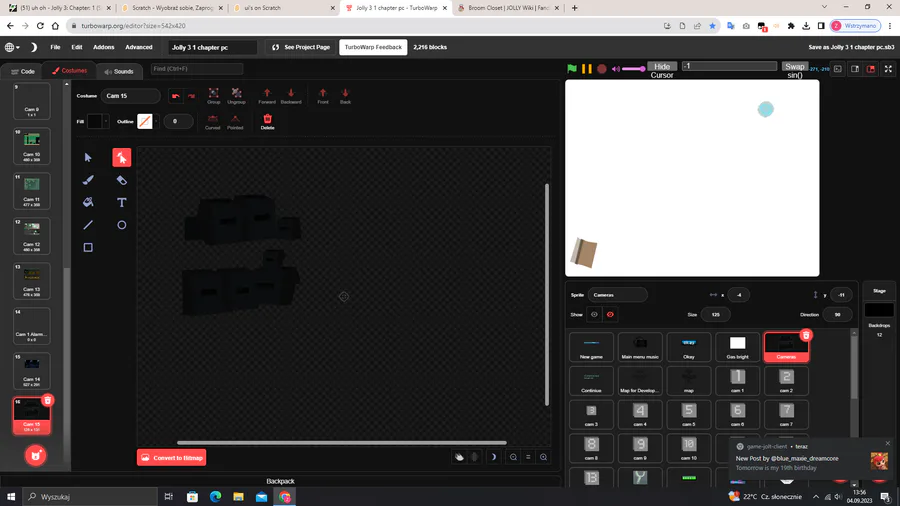Reset paint editor zoom
Screen dimensions: 900x506
(x=528, y=457)
